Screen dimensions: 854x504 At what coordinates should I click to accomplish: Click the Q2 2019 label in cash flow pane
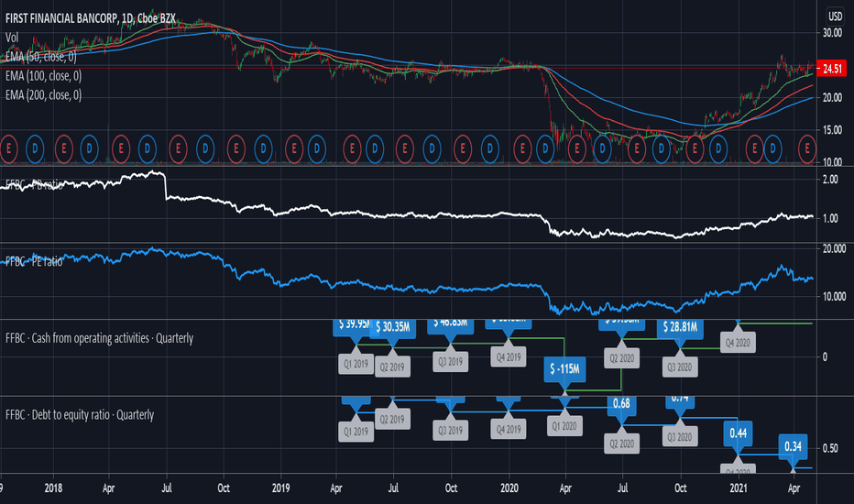coord(393,367)
